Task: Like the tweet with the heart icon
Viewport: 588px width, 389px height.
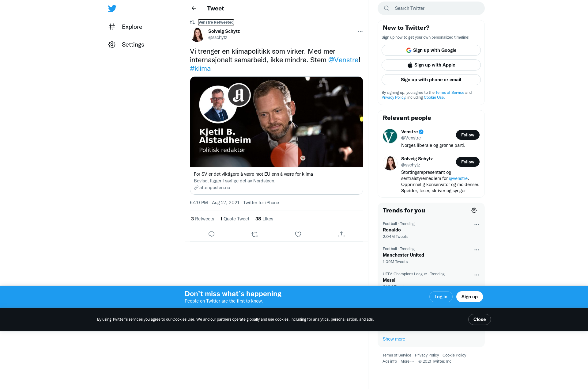Action: coord(298,235)
